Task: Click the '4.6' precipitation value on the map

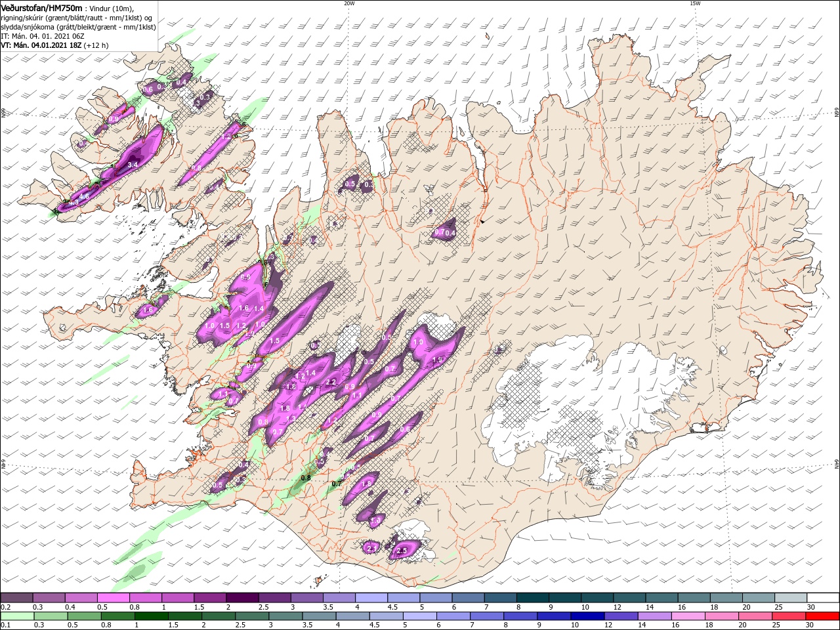Action: pyautogui.click(x=84, y=196)
